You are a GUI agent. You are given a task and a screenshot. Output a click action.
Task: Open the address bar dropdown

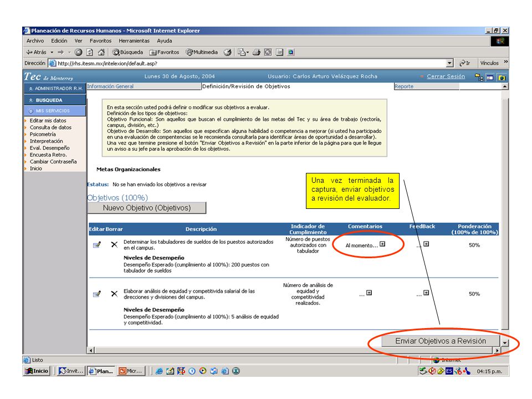[450, 63]
